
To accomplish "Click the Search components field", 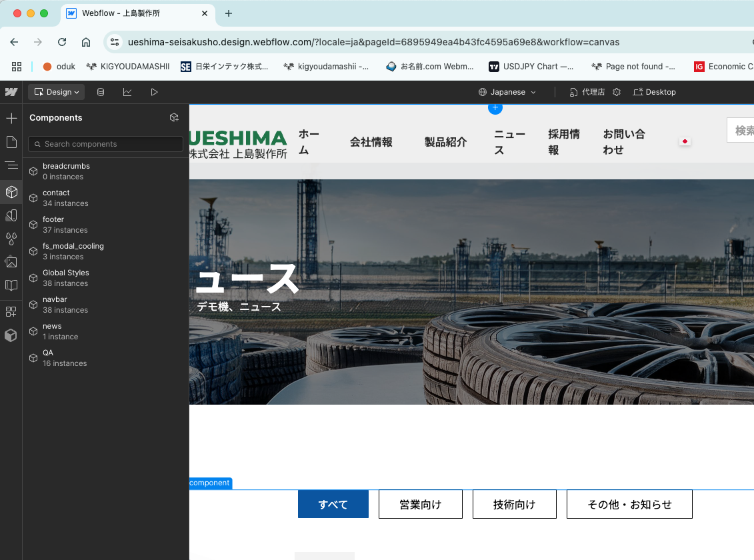I will coord(106,144).
